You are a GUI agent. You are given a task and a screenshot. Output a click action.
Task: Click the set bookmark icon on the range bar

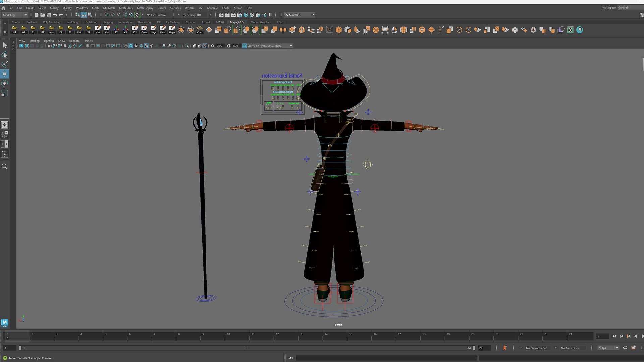click(505, 348)
